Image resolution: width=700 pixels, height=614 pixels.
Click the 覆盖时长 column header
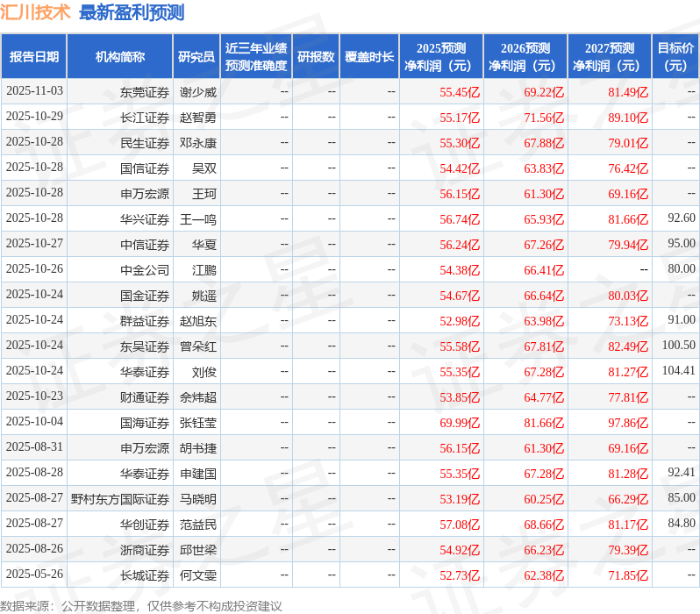pyautogui.click(x=369, y=57)
